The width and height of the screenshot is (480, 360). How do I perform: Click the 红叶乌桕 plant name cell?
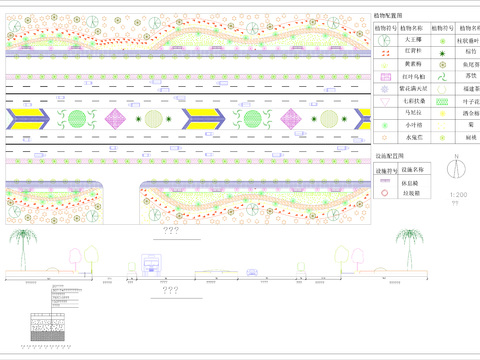[413, 77]
